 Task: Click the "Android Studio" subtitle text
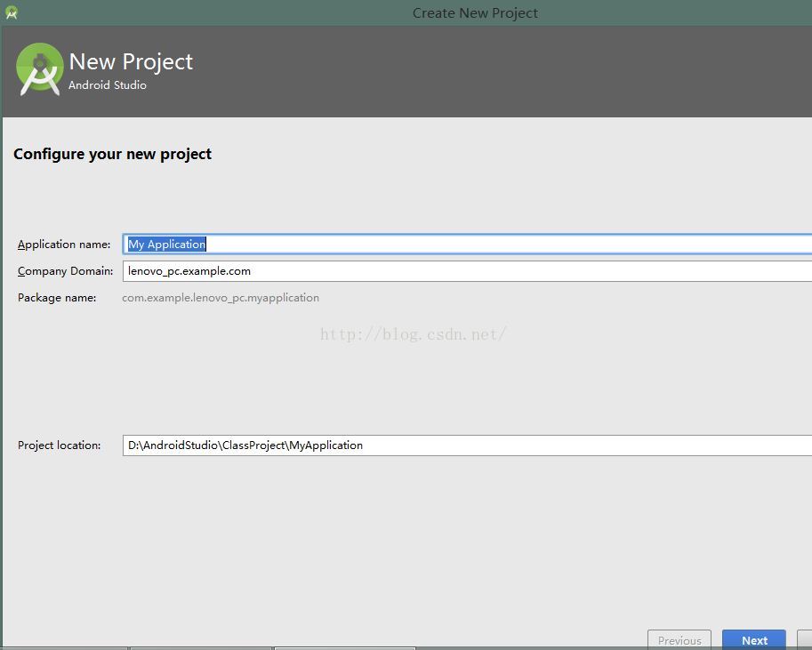[108, 85]
